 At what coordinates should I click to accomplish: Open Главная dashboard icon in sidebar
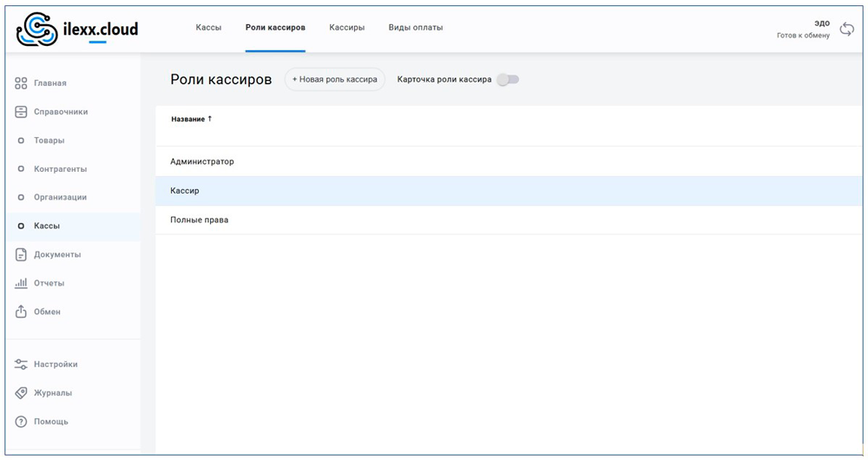point(22,83)
